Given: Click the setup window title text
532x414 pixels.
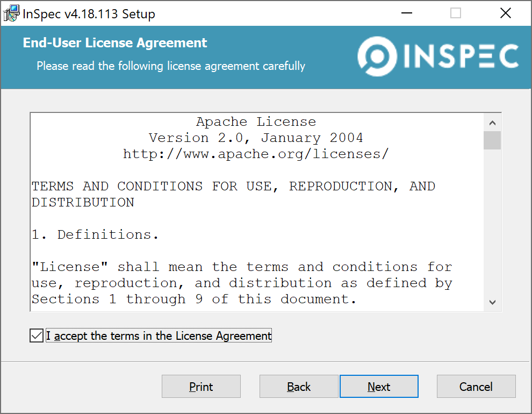Looking at the screenshot, I should pos(88,13).
